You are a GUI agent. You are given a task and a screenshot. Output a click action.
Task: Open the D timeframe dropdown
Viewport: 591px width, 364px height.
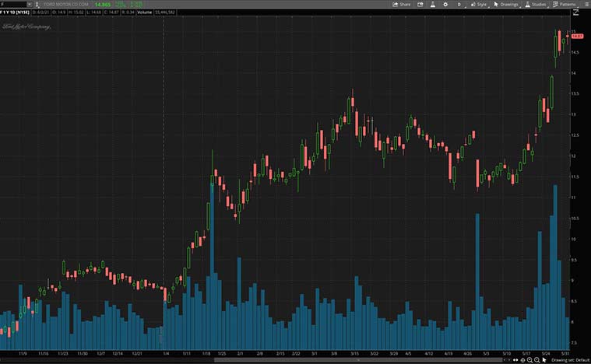459,4
